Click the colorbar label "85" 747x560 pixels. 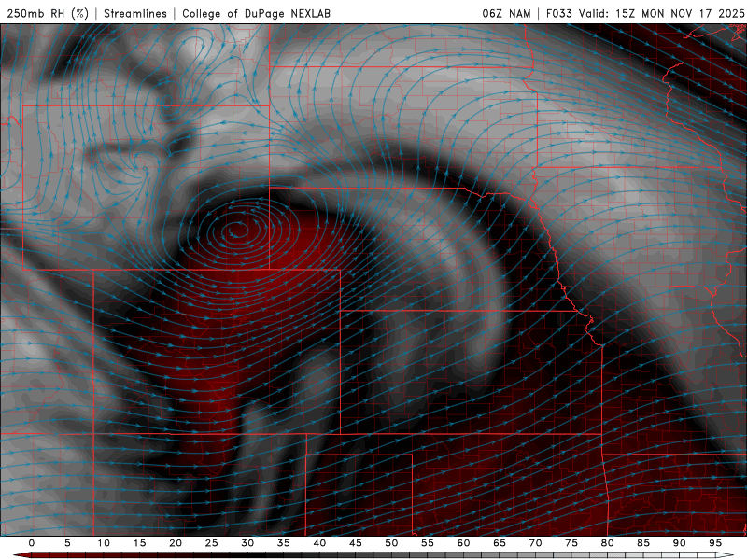tap(643, 543)
